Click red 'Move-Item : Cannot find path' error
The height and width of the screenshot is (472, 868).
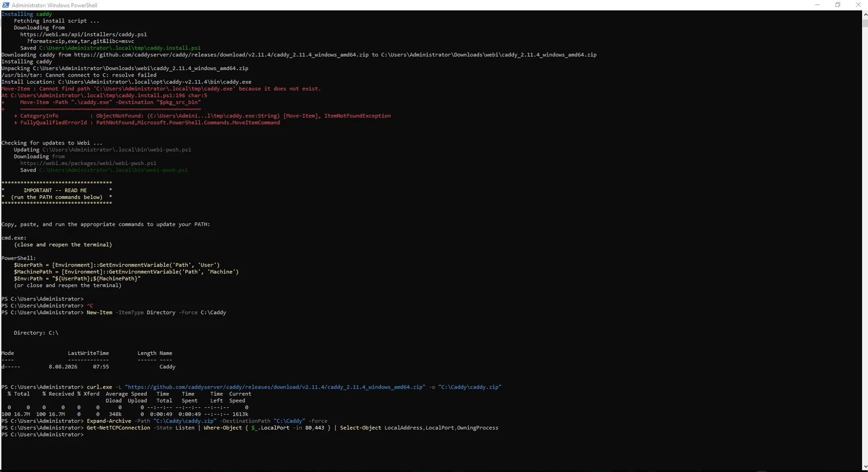[161, 88]
